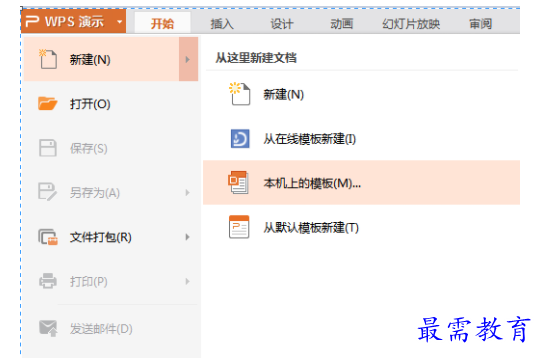Open the 动画 tab
This screenshot has height=361, width=539.
(341, 23)
